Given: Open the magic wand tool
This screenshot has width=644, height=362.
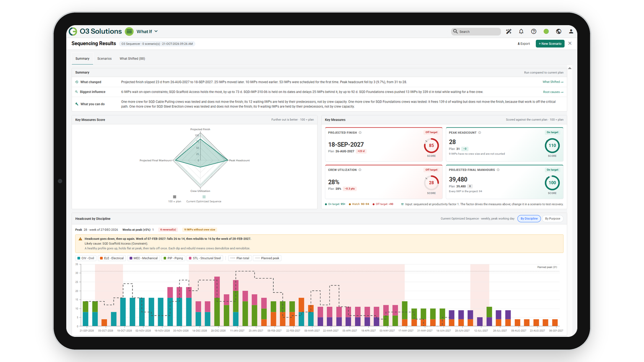Looking at the screenshot, I should (x=509, y=31).
